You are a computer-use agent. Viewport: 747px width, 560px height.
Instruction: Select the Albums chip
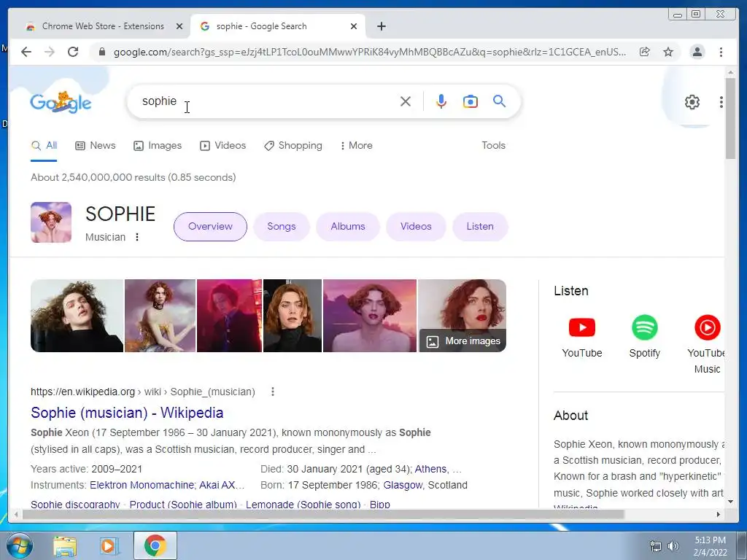(348, 227)
